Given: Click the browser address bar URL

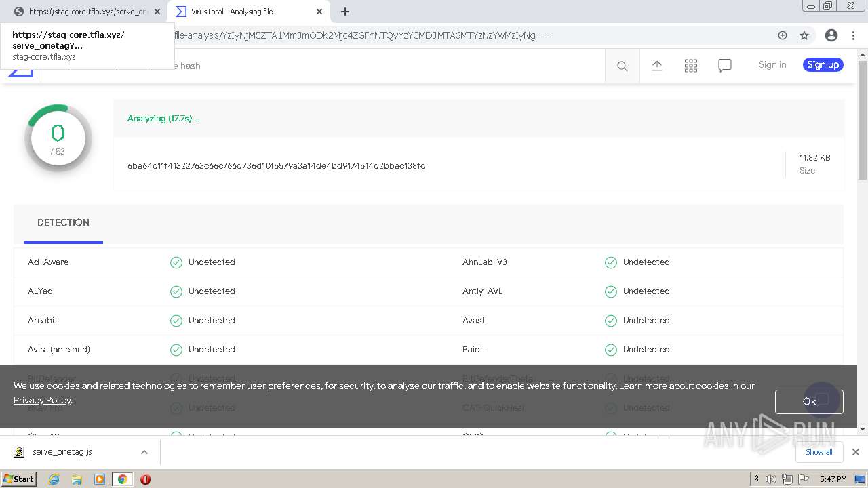Looking at the screenshot, I should click(x=361, y=35).
